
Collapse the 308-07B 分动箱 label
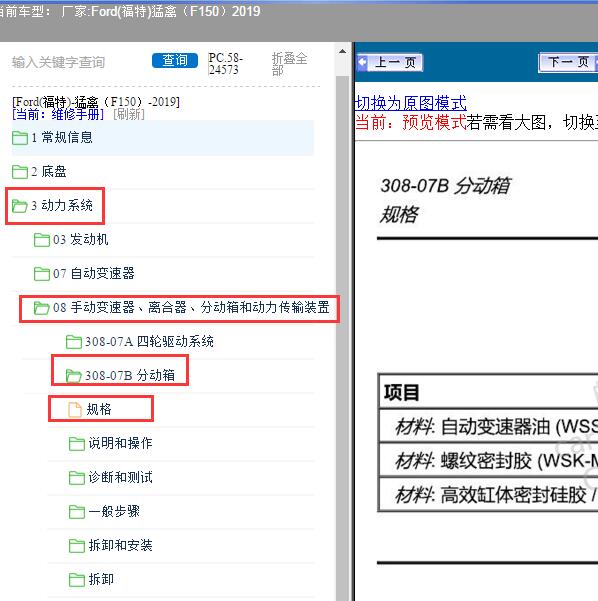[130, 375]
